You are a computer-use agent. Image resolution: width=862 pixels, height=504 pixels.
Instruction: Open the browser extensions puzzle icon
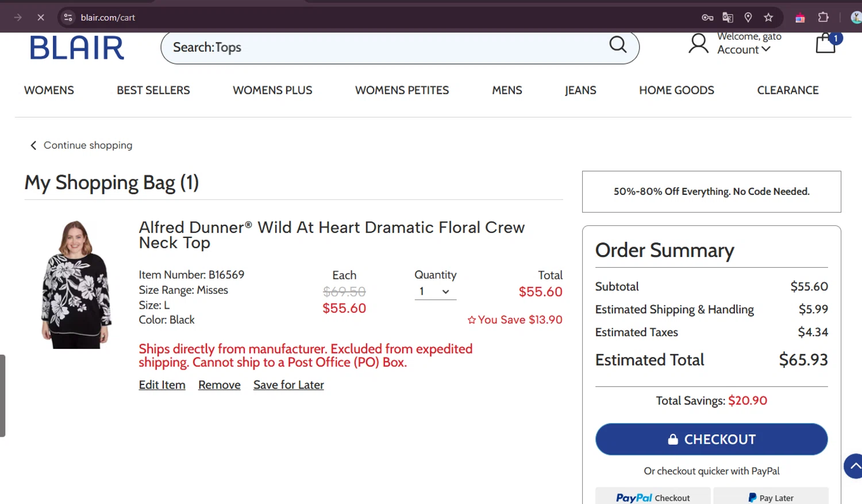[823, 17]
